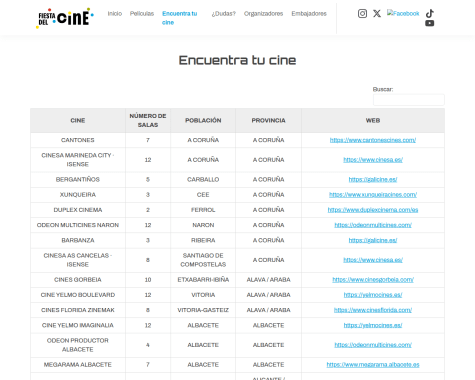475x380 pixels.
Task: Select CINES FLORIDA ZINEMAK cell
Action: coord(78,310)
